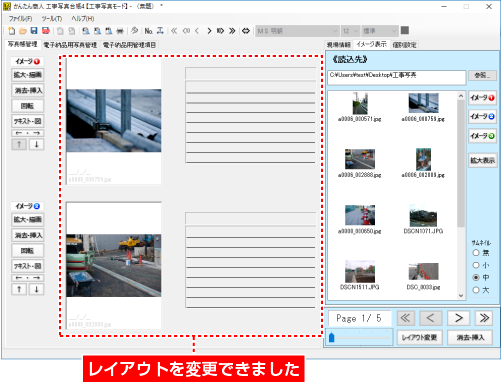Select the text insertion tool icon
Screen dimensions: 501x384
(x=160, y=31)
